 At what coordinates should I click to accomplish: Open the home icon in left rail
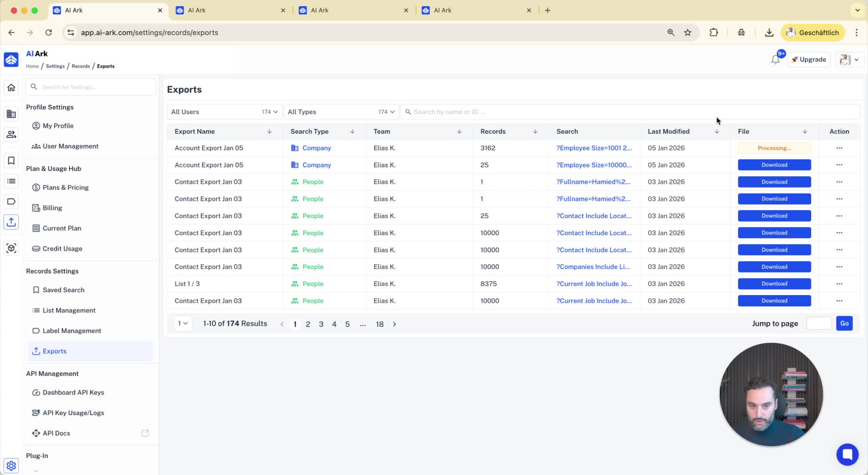pyautogui.click(x=11, y=88)
